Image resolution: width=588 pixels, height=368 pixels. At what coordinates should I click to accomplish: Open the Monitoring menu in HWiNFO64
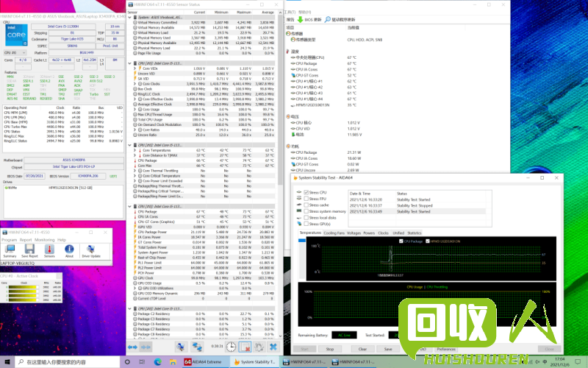click(x=45, y=240)
